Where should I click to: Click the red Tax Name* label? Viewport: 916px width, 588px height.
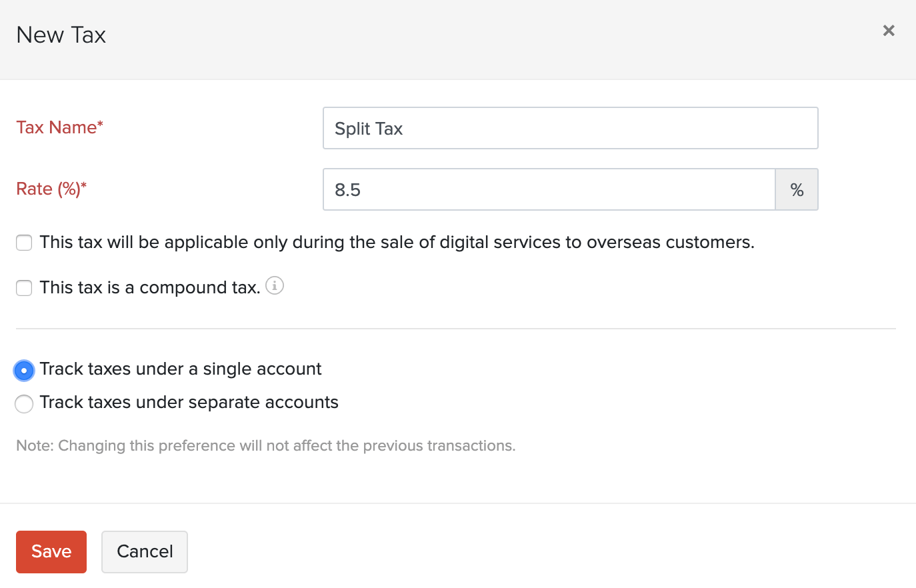[59, 127]
